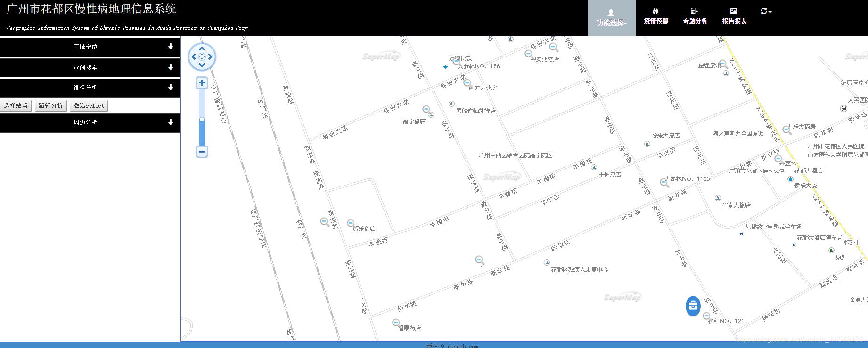Click the blue diamond marker near 万穗贷款
The width and height of the screenshot is (868, 348).
coord(445,67)
